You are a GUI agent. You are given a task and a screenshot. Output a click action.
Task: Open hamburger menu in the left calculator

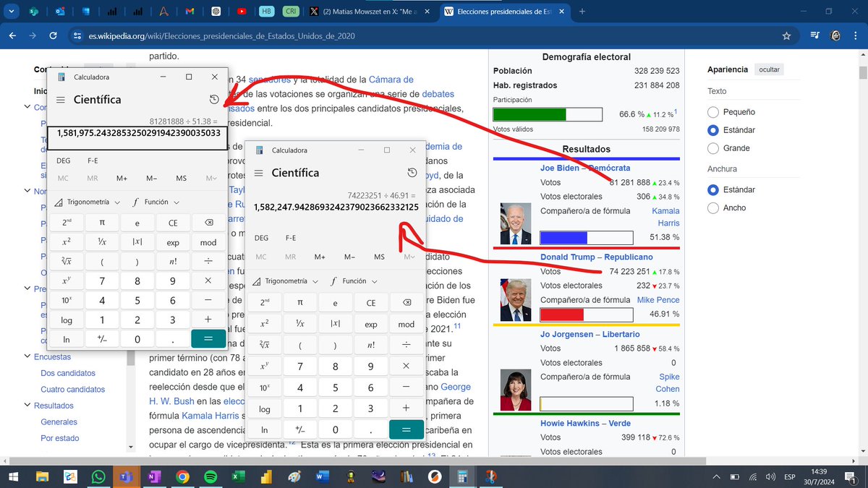tap(61, 100)
